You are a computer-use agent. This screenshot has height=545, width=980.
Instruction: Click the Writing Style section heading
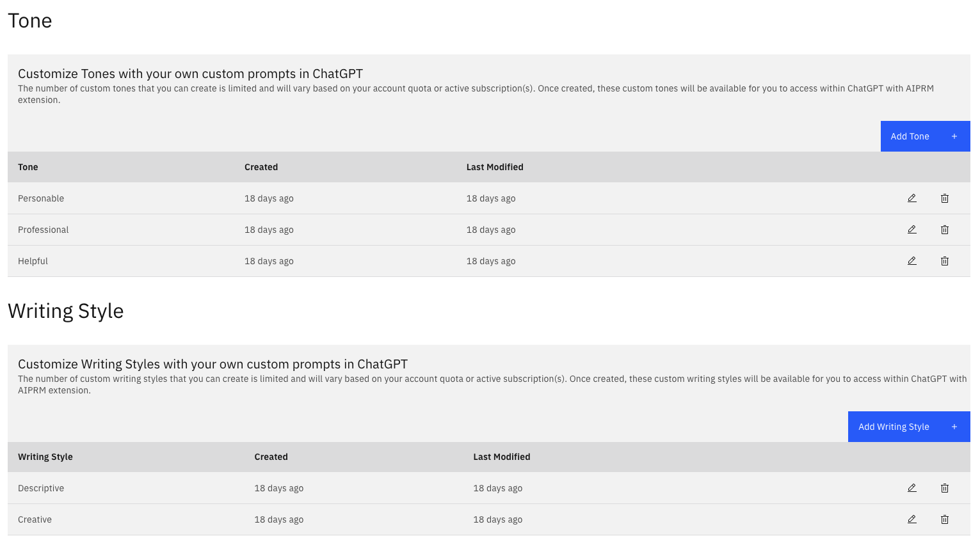click(65, 311)
